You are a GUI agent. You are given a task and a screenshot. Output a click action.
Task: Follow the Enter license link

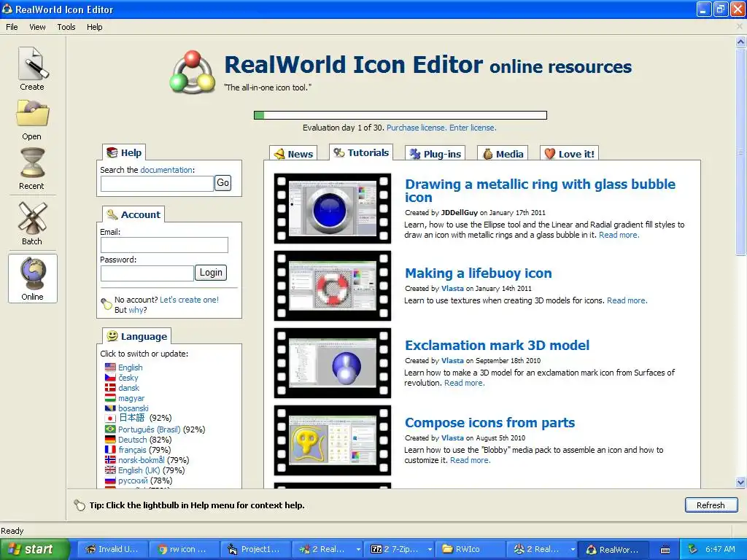coord(473,128)
